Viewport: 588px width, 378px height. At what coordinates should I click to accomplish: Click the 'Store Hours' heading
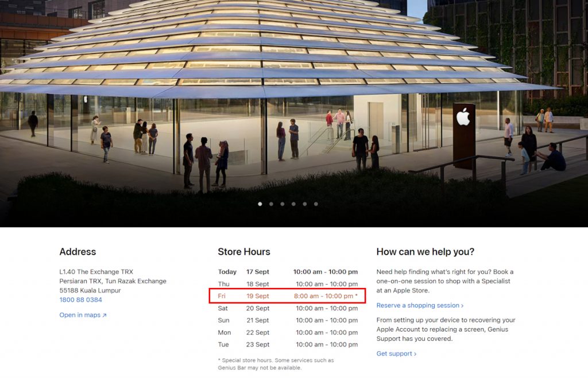[x=243, y=252]
